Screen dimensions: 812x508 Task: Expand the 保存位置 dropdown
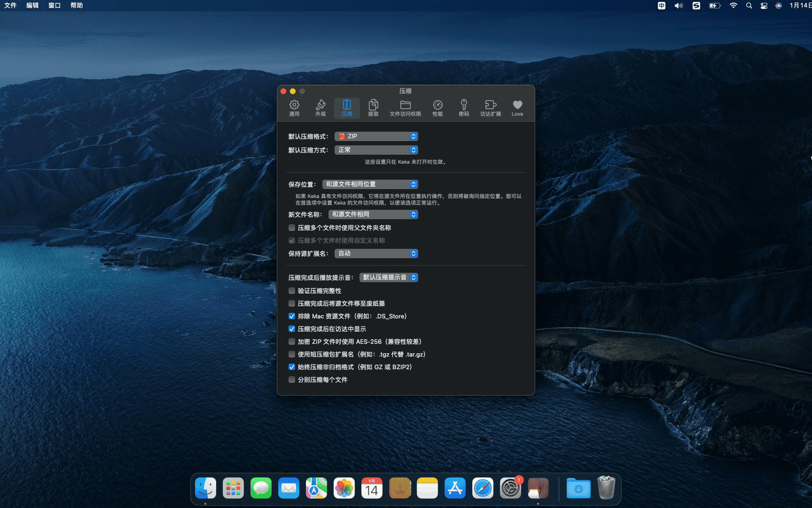click(x=370, y=184)
